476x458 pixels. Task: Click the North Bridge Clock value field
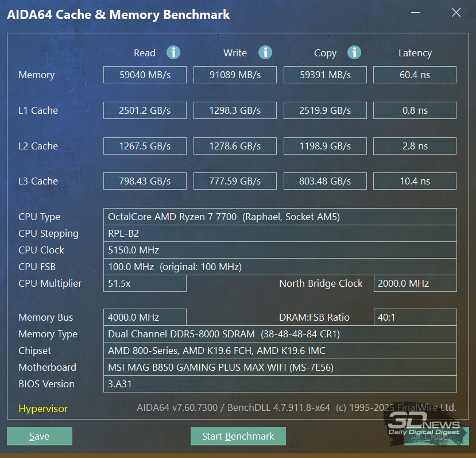pos(415,283)
